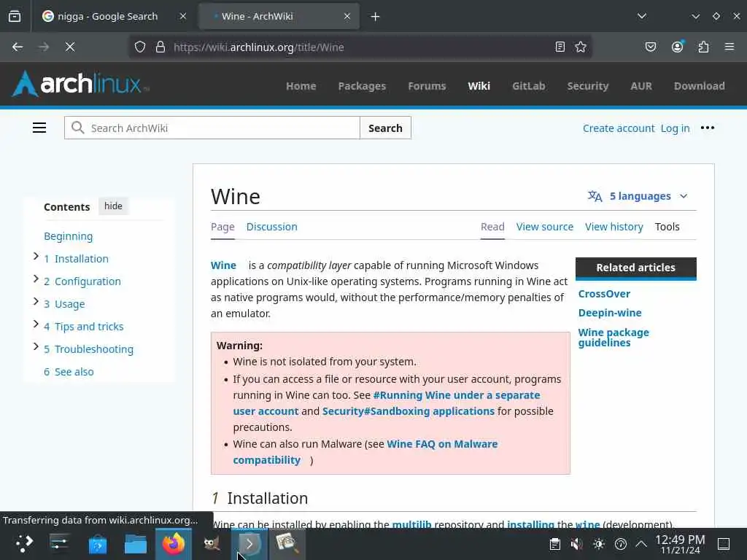Launch Dolphin file manager from taskbar
The width and height of the screenshot is (747, 560).
135,544
